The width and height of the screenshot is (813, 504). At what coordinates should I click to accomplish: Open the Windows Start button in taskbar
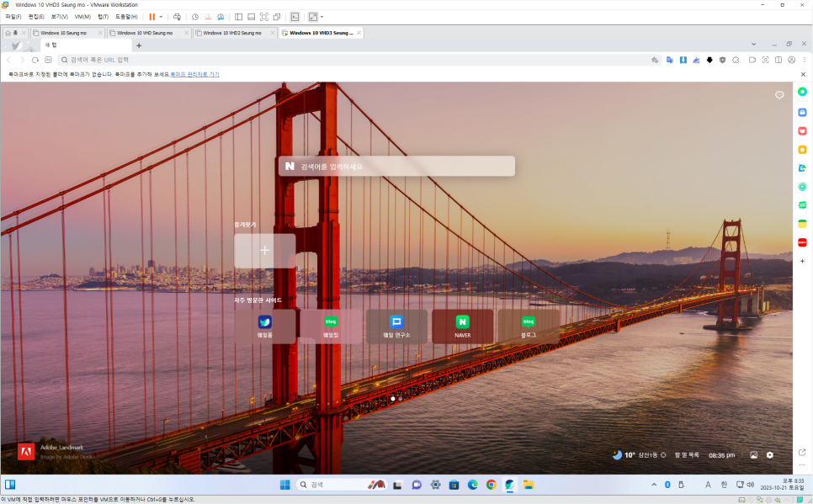pyautogui.click(x=284, y=485)
